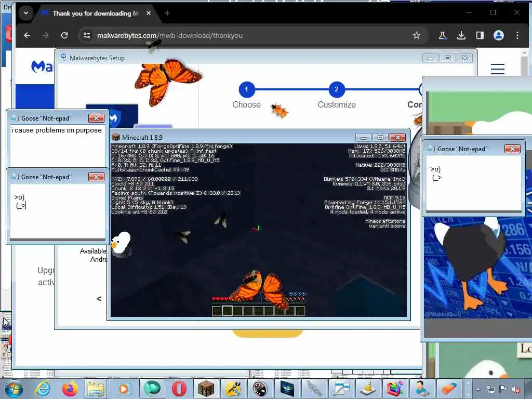532x399 pixels.
Task: Click the muted volume tray icon
Action: (x=516, y=390)
